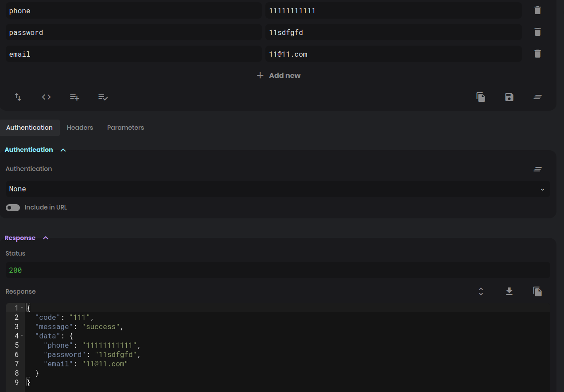This screenshot has width=564, height=392.
Task: Open the Authentication type dropdown showing None
Action: (277, 189)
